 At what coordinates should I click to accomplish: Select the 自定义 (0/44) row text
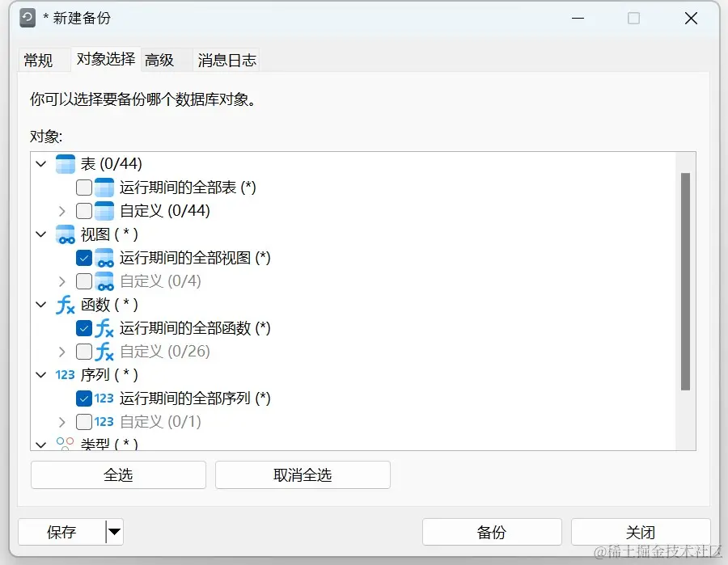point(165,211)
